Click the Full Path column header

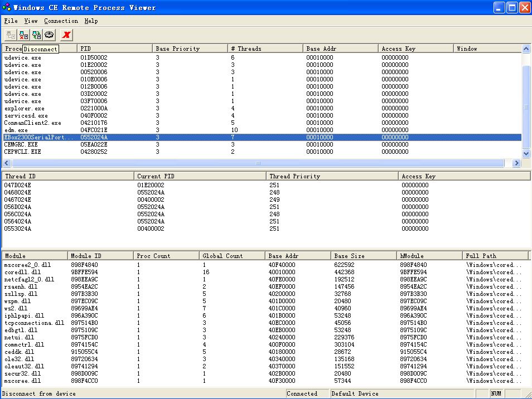pos(496,256)
